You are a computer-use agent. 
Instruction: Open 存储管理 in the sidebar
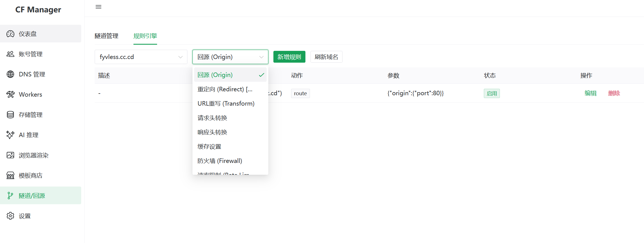[x=41, y=115]
